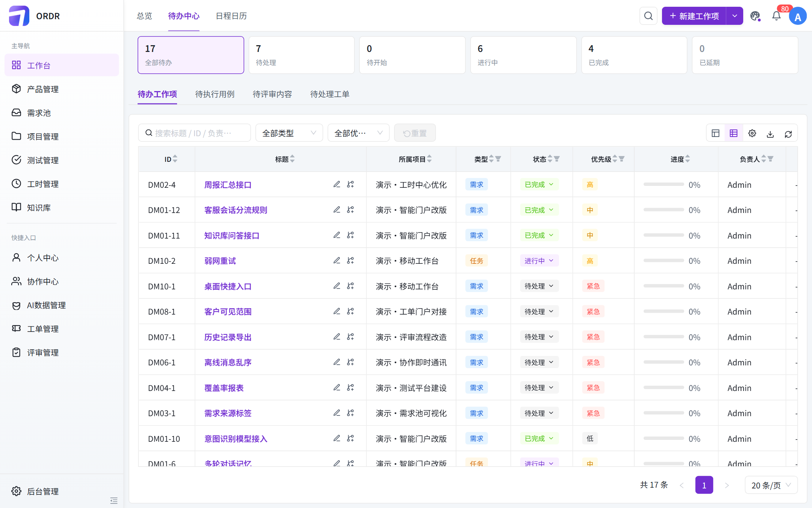812x508 pixels.
Task: Click the progress bar for DM03-1
Action: pyautogui.click(x=664, y=413)
